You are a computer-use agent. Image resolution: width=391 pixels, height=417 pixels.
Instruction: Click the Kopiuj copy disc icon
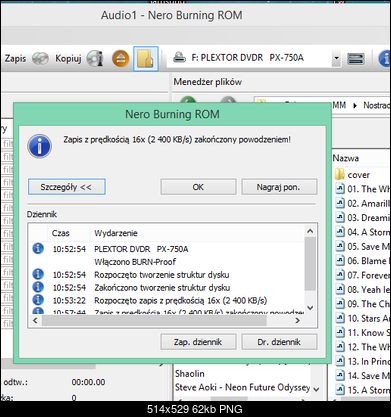point(95,59)
